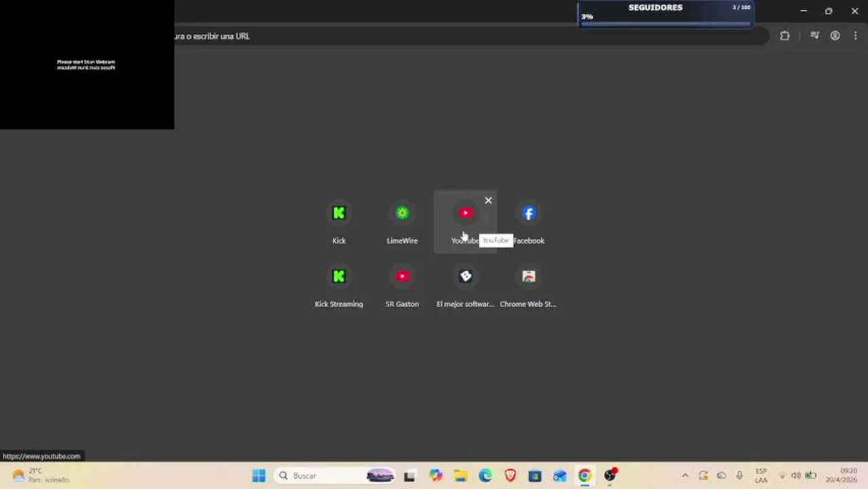Open the Kick Streaming shortcut
The image size is (868, 489).
339,285
